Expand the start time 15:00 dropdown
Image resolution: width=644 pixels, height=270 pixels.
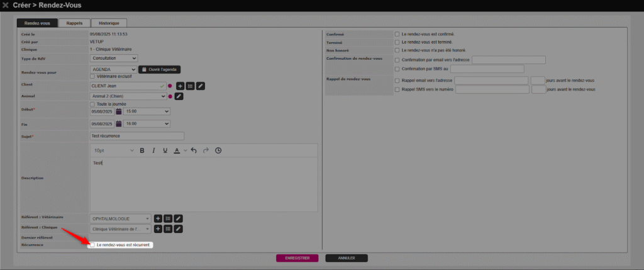pos(147,111)
